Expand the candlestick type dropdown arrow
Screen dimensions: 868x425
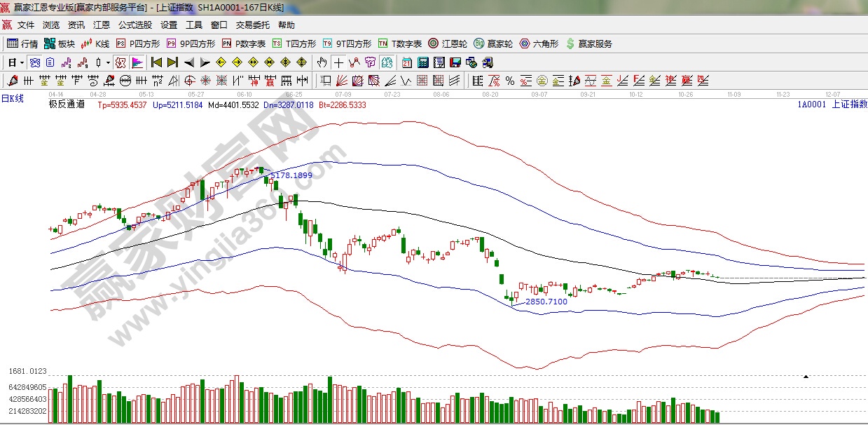click(108, 62)
